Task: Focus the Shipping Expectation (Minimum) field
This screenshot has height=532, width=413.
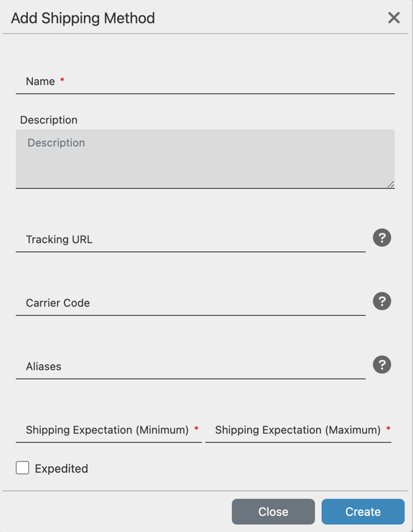Action: [x=109, y=430]
